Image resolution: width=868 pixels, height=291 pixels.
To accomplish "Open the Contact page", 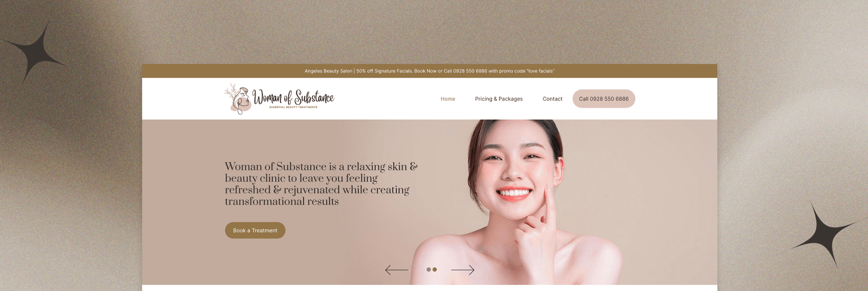I will pos(552,99).
